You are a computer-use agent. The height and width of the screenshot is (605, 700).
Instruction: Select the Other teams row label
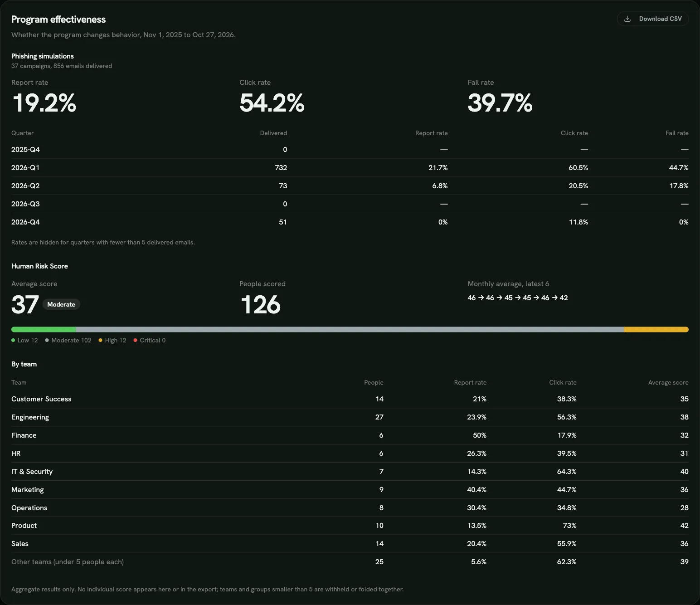click(68, 562)
